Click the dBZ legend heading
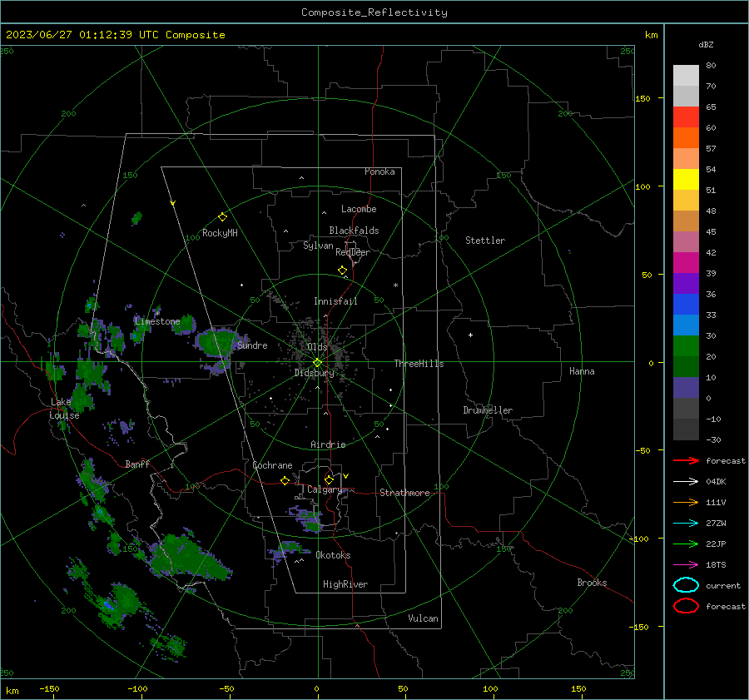749x700 pixels. click(x=706, y=45)
